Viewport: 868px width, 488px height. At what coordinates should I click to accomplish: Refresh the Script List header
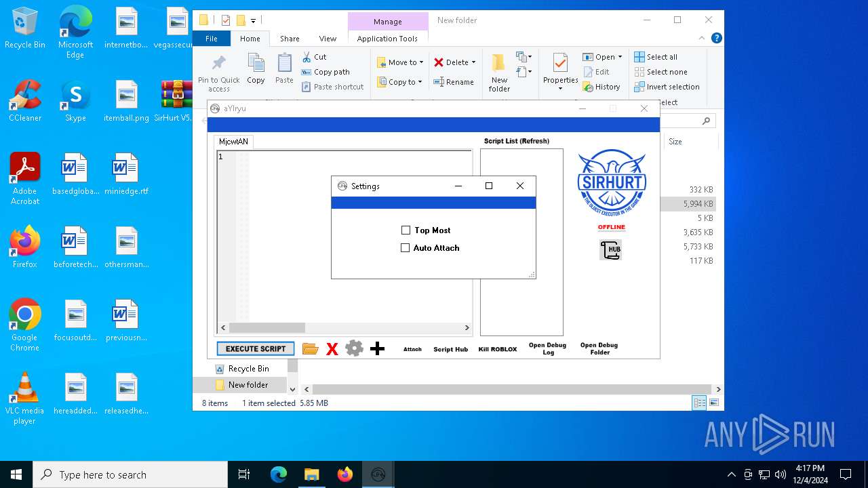[517, 141]
